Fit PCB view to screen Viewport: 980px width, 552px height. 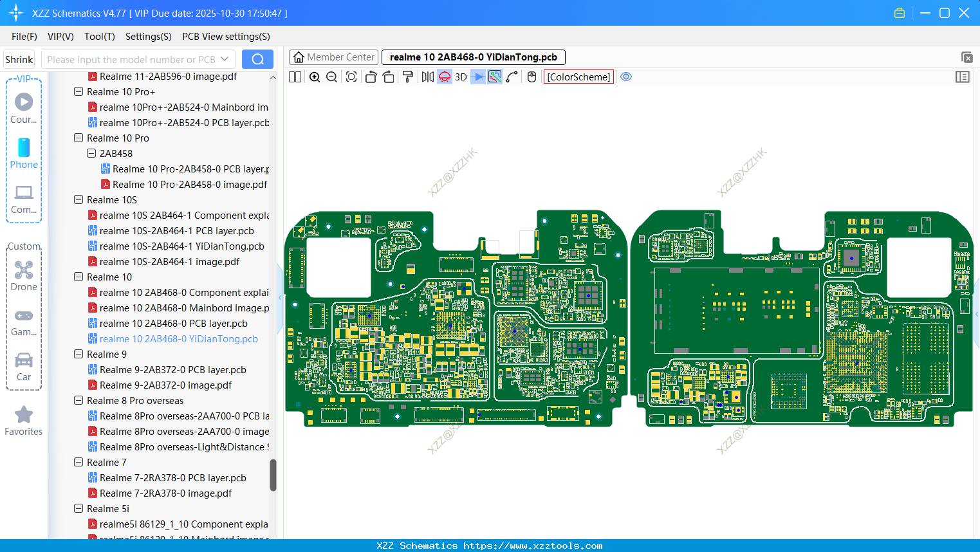[x=351, y=77]
